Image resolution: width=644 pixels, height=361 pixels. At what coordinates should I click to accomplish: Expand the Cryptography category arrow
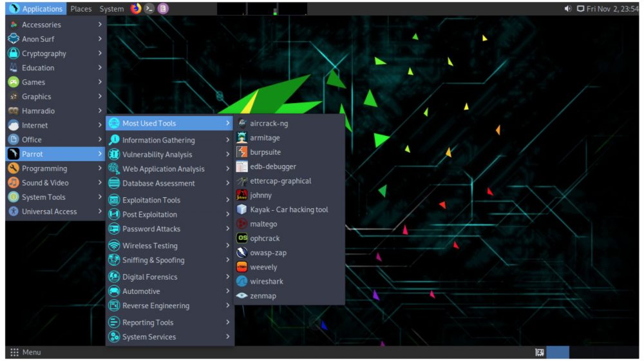100,54
